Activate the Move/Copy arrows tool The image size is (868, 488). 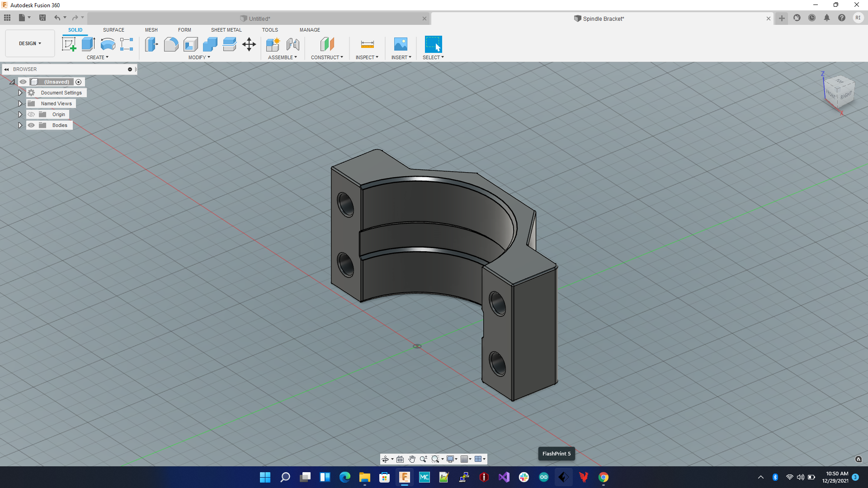pos(249,44)
